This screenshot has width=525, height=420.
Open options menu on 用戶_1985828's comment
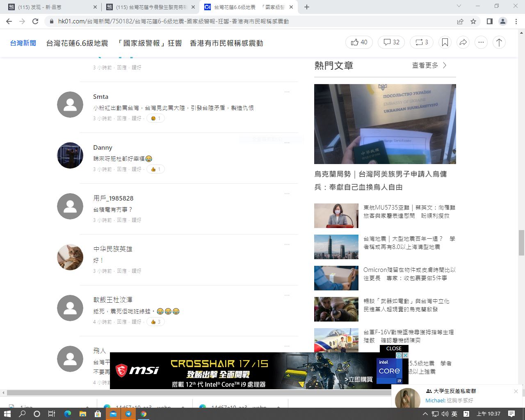pyautogui.click(x=287, y=194)
